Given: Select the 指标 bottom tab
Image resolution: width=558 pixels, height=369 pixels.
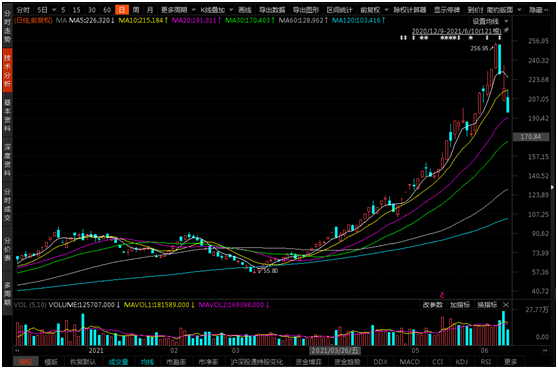Looking at the screenshot, I should pos(25,362).
